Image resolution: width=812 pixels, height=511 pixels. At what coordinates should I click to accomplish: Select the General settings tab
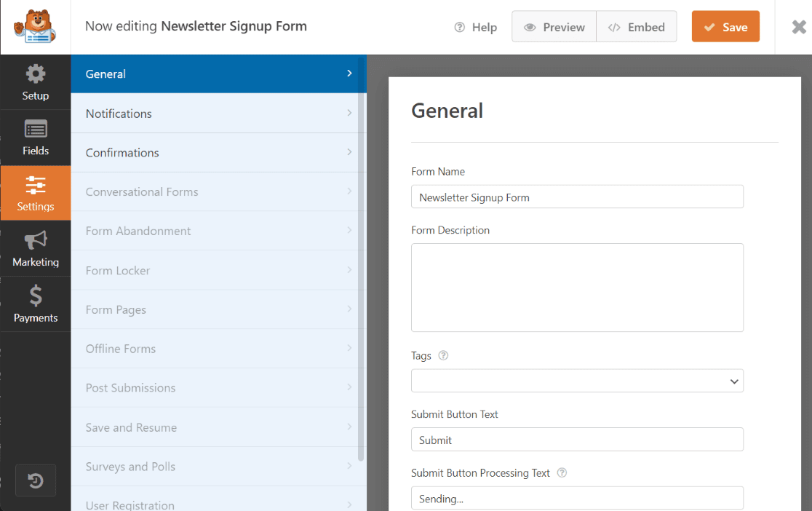217,74
